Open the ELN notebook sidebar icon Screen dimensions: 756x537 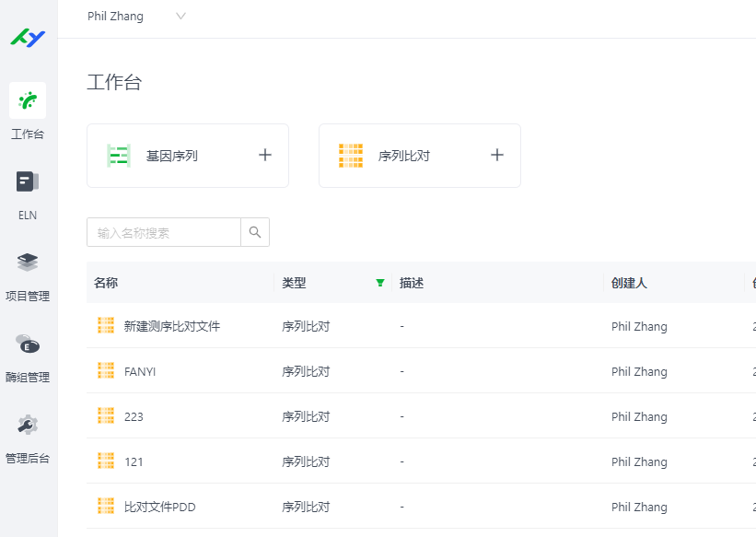(28, 181)
